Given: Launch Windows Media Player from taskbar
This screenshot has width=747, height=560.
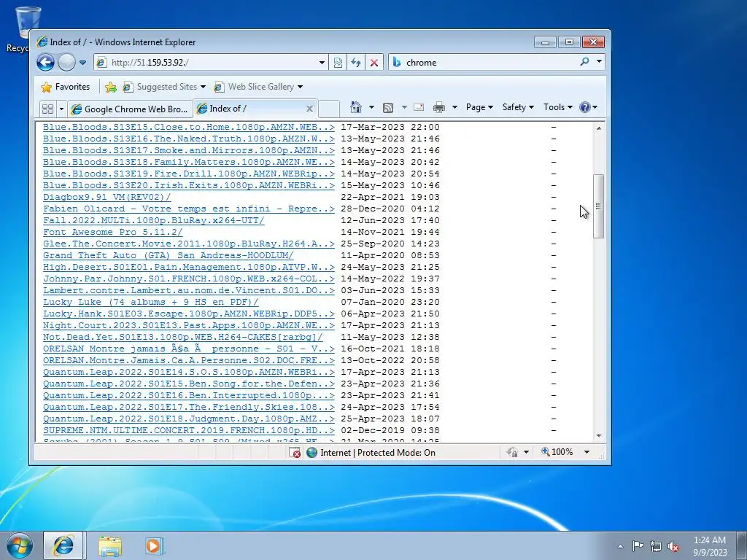Looking at the screenshot, I should click(154, 545).
